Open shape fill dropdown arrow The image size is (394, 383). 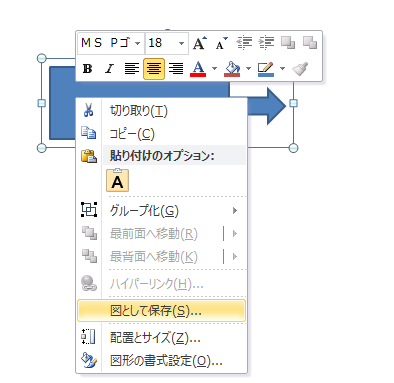point(248,69)
